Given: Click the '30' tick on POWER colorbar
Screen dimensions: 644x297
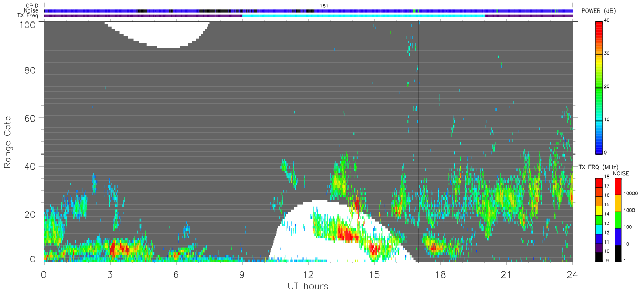Looking at the screenshot, I should pos(607,54).
